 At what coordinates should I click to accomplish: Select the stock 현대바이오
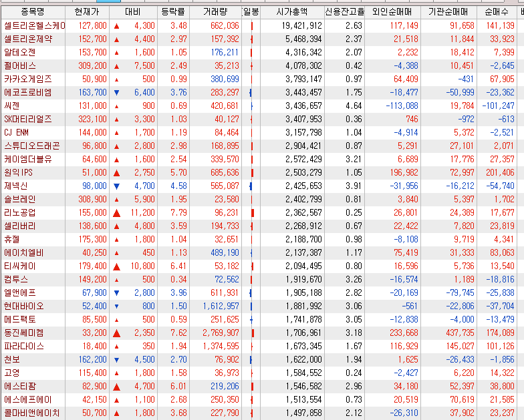click(24, 306)
